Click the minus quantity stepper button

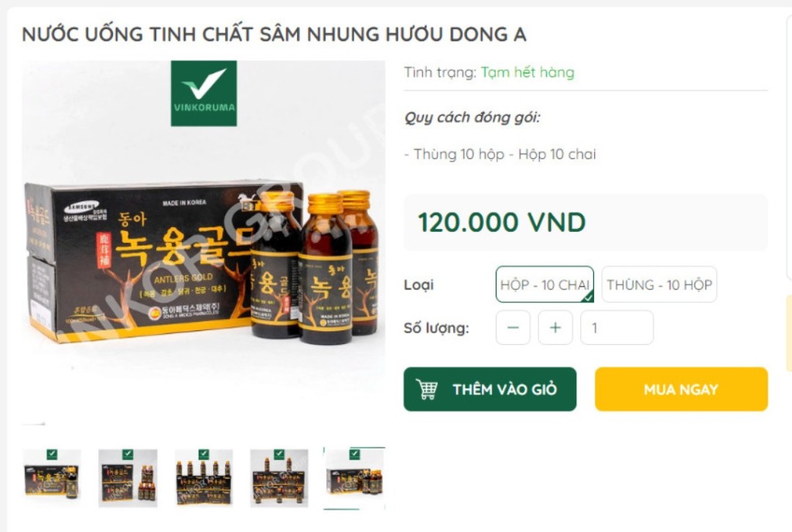[x=513, y=328]
